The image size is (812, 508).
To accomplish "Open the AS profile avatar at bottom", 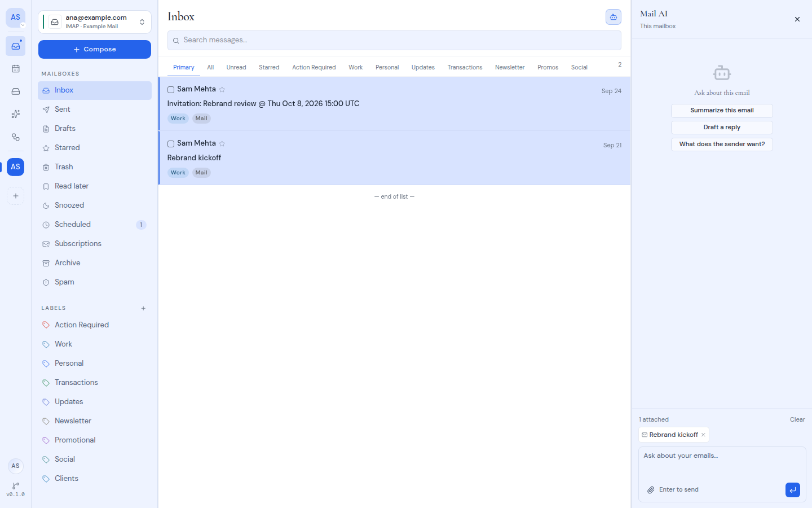I will click(16, 466).
